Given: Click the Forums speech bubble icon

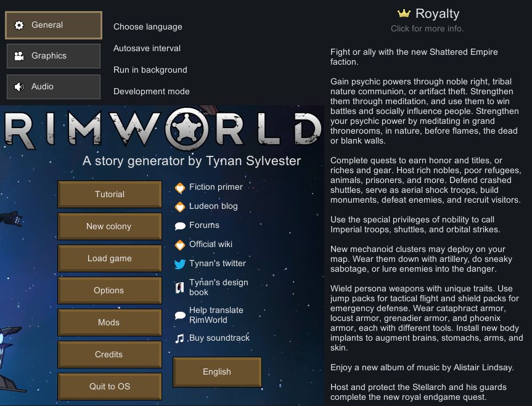Looking at the screenshot, I should coord(180,226).
